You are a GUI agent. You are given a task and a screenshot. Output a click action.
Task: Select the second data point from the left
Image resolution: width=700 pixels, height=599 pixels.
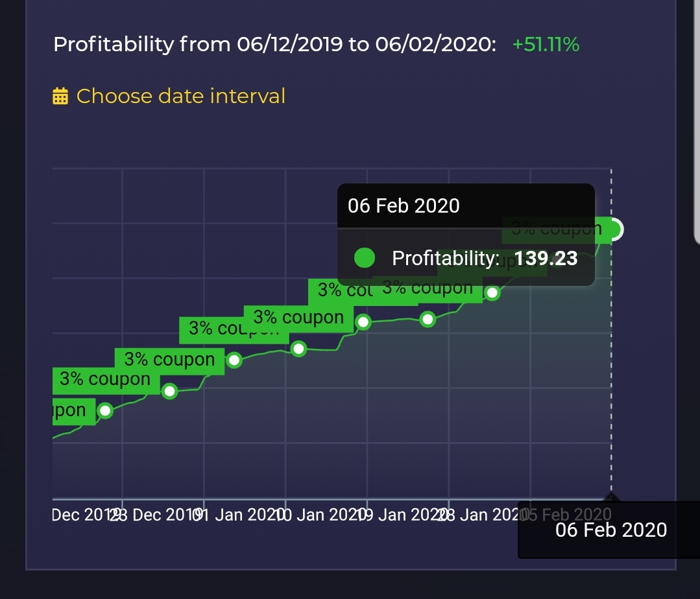169,391
